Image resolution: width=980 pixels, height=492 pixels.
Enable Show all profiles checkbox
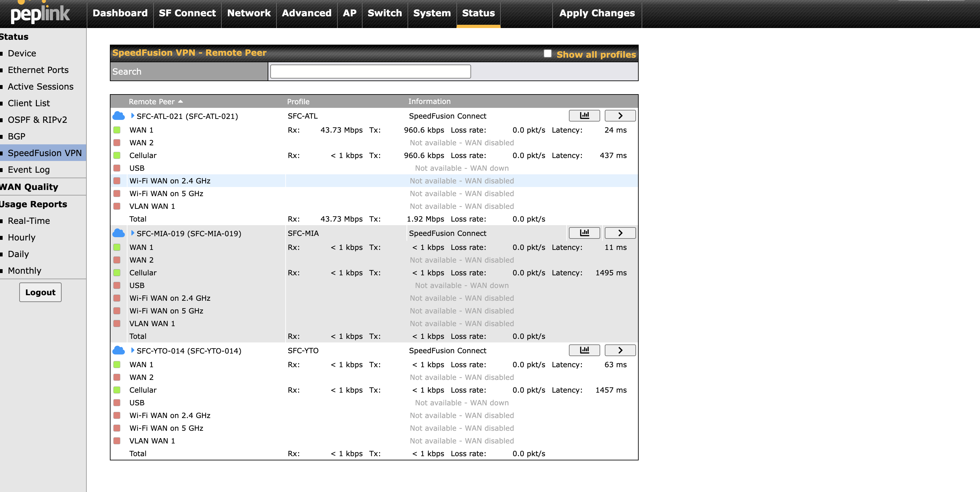pos(547,54)
